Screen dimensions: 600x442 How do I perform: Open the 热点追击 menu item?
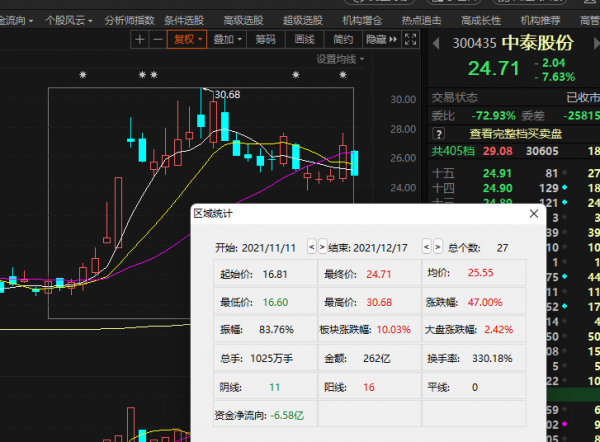tap(421, 20)
